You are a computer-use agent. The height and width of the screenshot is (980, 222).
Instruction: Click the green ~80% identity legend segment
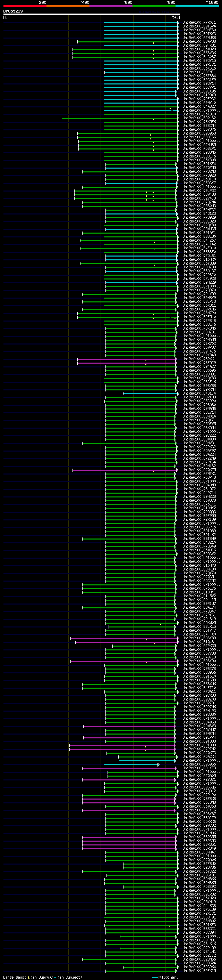point(154,7)
